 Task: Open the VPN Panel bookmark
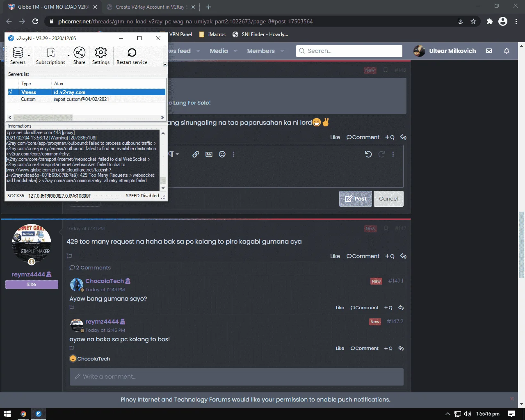click(x=180, y=34)
